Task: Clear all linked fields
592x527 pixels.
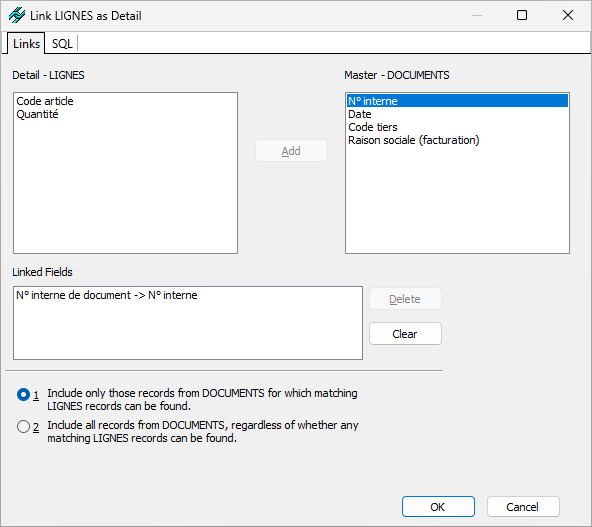Action: (x=405, y=334)
